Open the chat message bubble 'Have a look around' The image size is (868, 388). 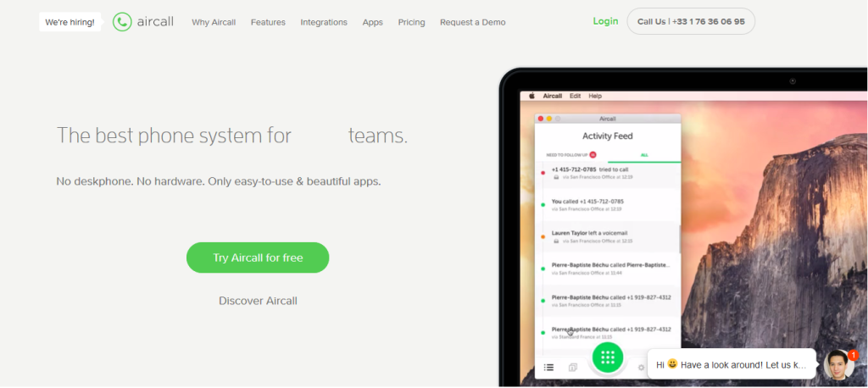coord(732,364)
